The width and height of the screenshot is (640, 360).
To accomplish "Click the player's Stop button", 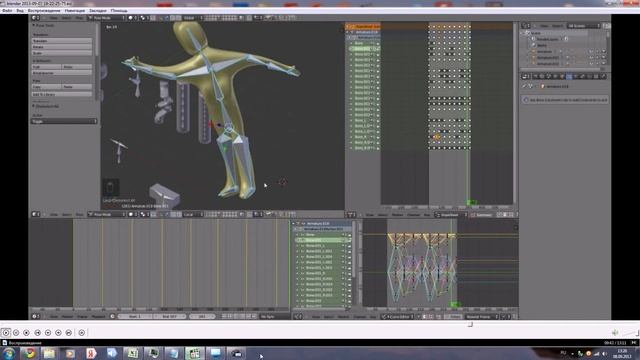I will (x=27, y=333).
